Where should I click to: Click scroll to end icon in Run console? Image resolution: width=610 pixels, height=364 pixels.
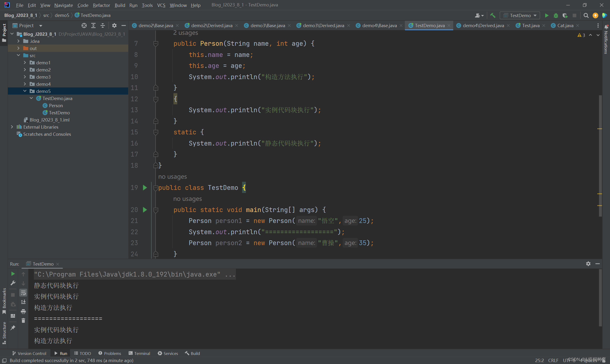coord(23,302)
